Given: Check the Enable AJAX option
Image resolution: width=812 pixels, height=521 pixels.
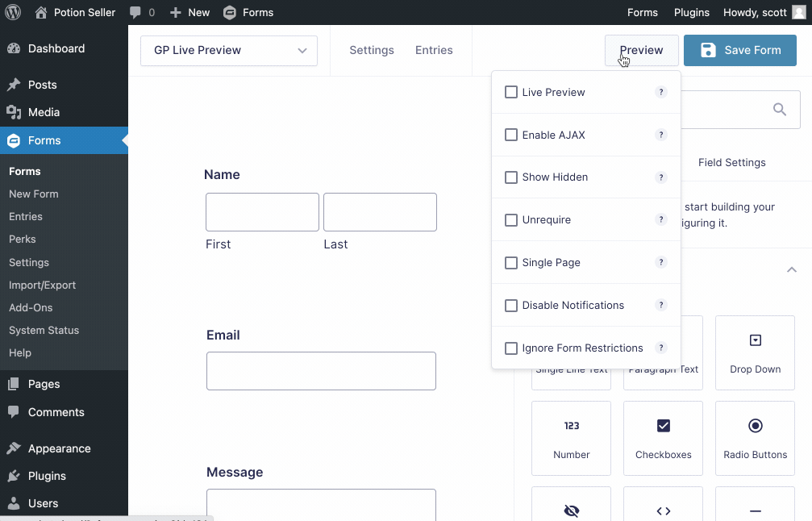Looking at the screenshot, I should (x=511, y=135).
